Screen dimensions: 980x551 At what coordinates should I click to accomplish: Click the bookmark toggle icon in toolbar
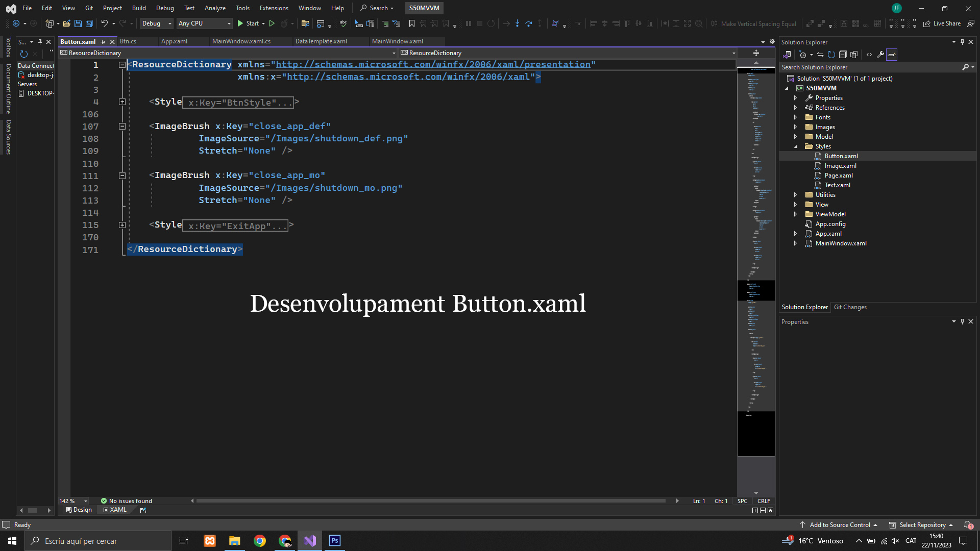click(x=412, y=23)
